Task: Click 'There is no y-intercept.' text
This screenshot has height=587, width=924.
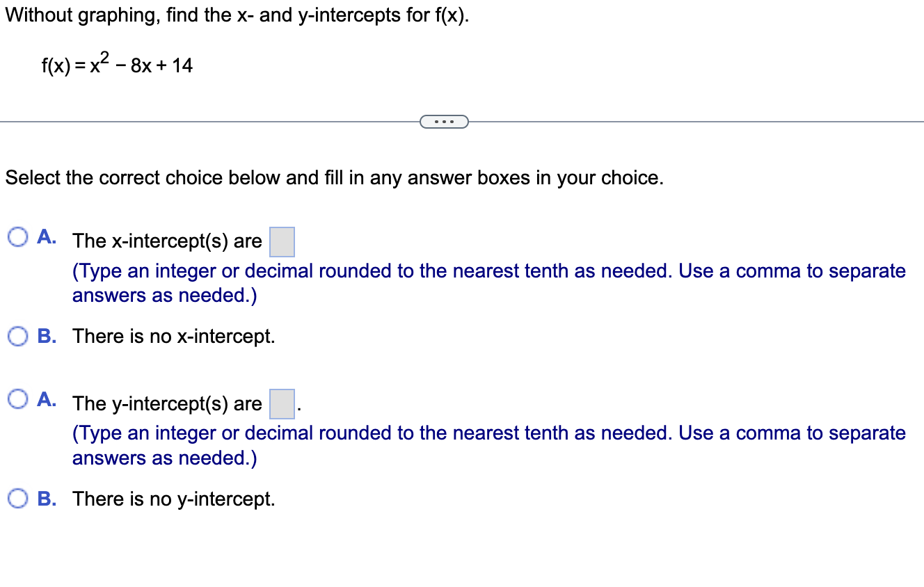Action: pyautogui.click(x=173, y=499)
